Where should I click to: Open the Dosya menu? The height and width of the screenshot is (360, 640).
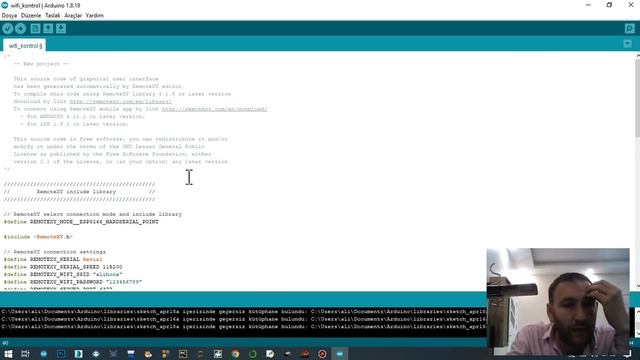pos(9,16)
